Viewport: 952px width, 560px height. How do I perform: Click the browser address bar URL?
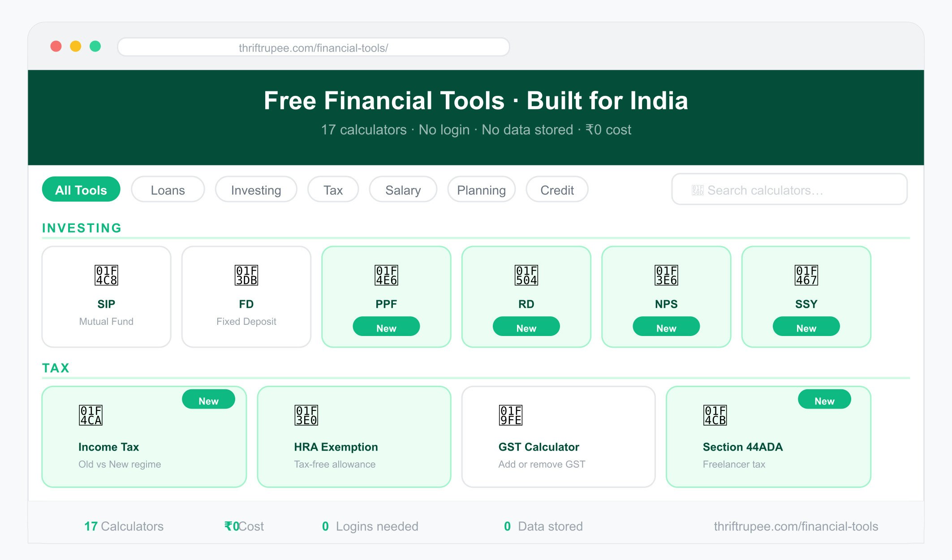coord(313,47)
